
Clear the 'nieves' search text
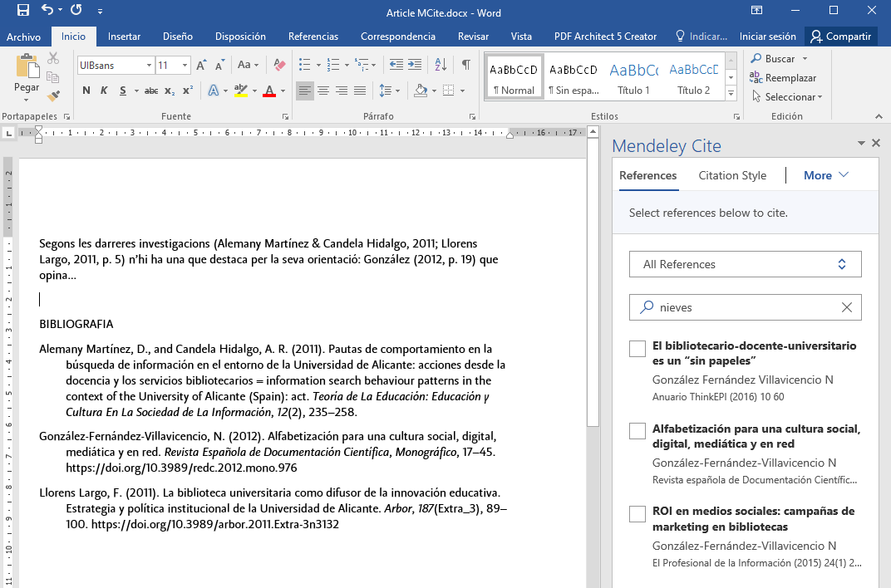pos(847,307)
